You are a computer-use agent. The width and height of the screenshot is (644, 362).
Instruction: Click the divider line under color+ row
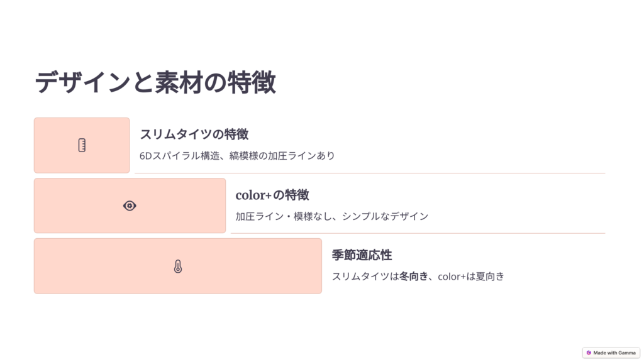click(418, 233)
